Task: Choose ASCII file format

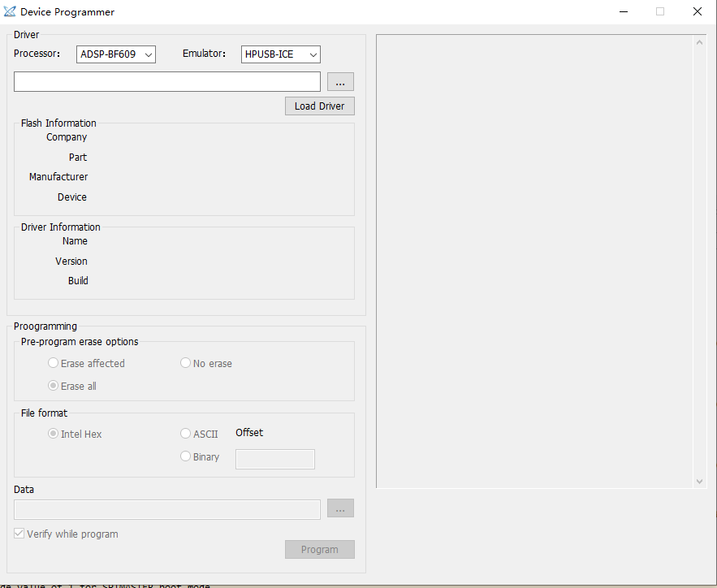Action: coord(185,433)
